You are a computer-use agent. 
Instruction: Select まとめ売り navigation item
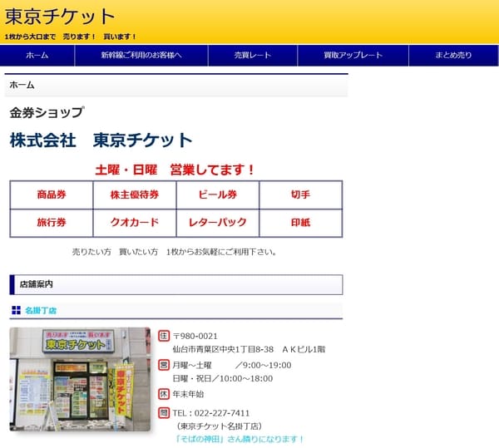(453, 56)
